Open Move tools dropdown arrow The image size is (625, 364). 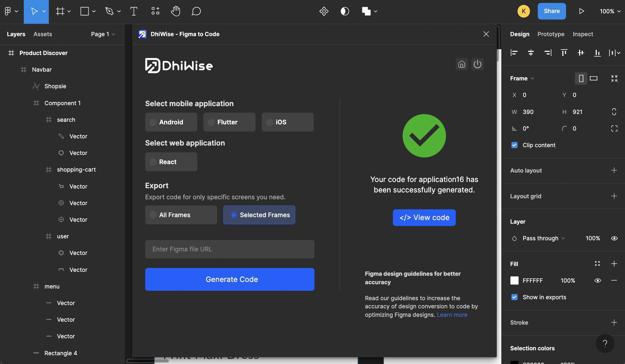click(x=44, y=11)
